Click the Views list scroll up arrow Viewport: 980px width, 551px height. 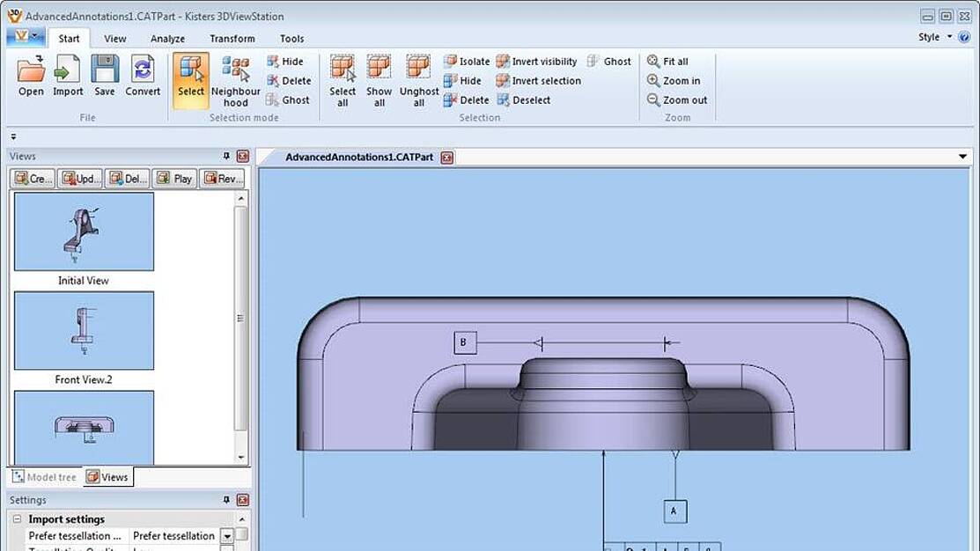point(241,199)
